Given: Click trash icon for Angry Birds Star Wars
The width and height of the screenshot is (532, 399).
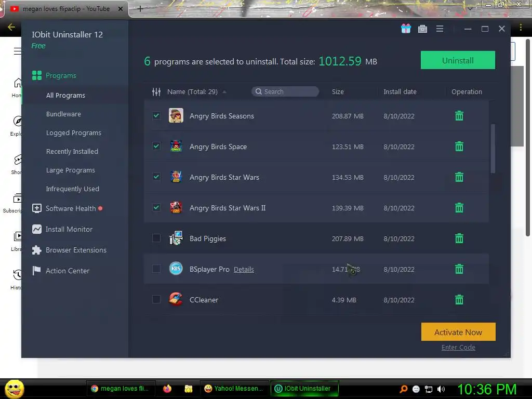Looking at the screenshot, I should coord(459,177).
